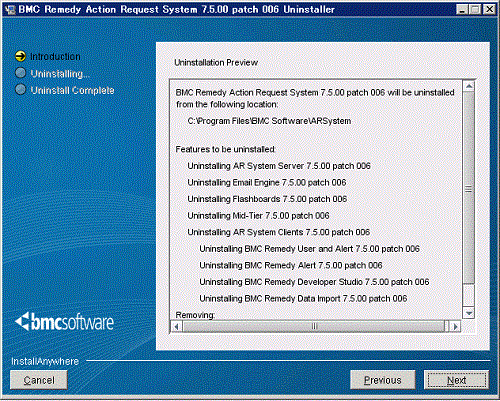The width and height of the screenshot is (500, 401).
Task: Click the vertical scrollbar thumb
Action: pos(469,188)
